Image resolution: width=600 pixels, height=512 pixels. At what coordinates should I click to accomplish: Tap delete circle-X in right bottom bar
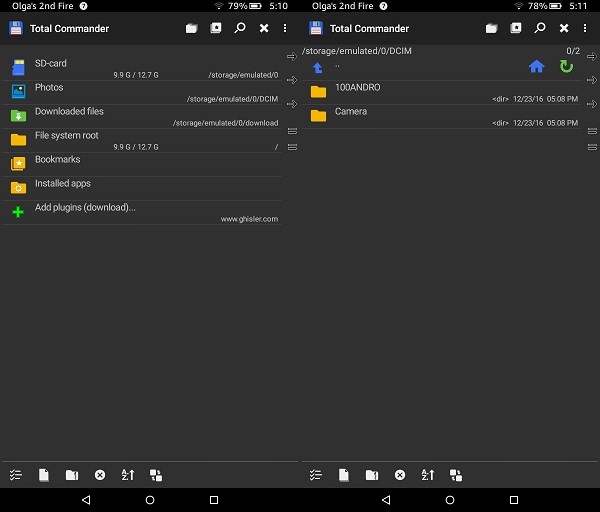coord(400,475)
